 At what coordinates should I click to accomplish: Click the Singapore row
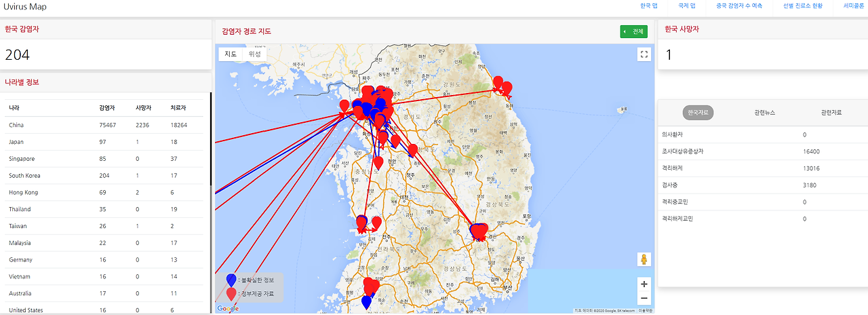tap(104, 159)
